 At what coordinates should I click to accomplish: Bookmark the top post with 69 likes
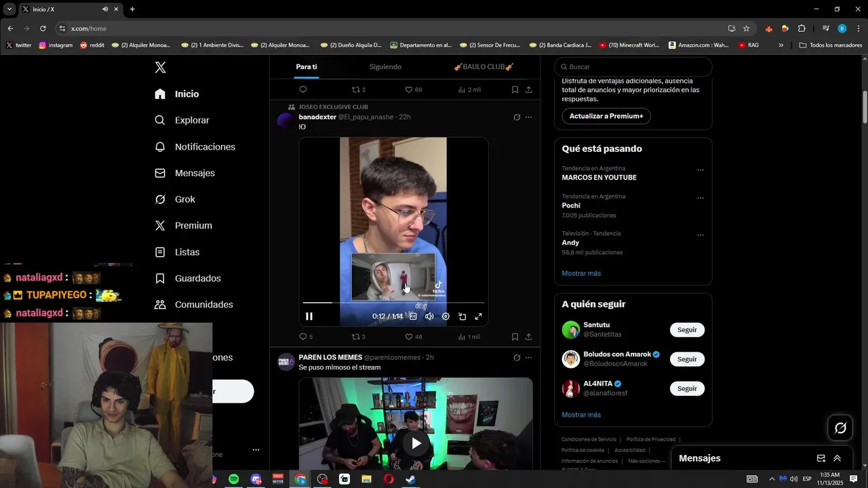(x=515, y=89)
